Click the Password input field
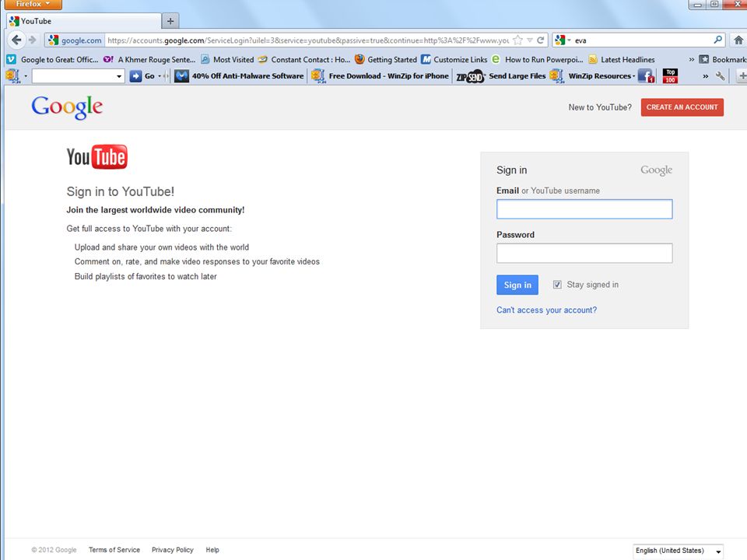747x560 pixels. pos(584,254)
